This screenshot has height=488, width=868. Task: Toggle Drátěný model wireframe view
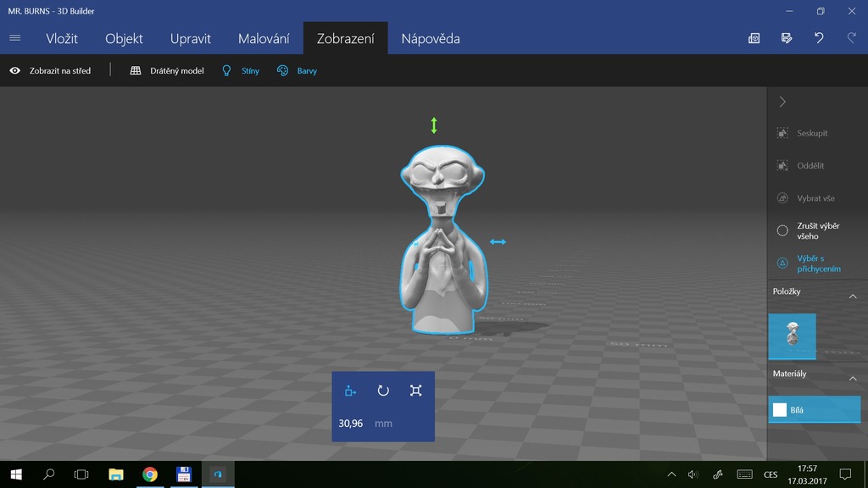tap(167, 71)
